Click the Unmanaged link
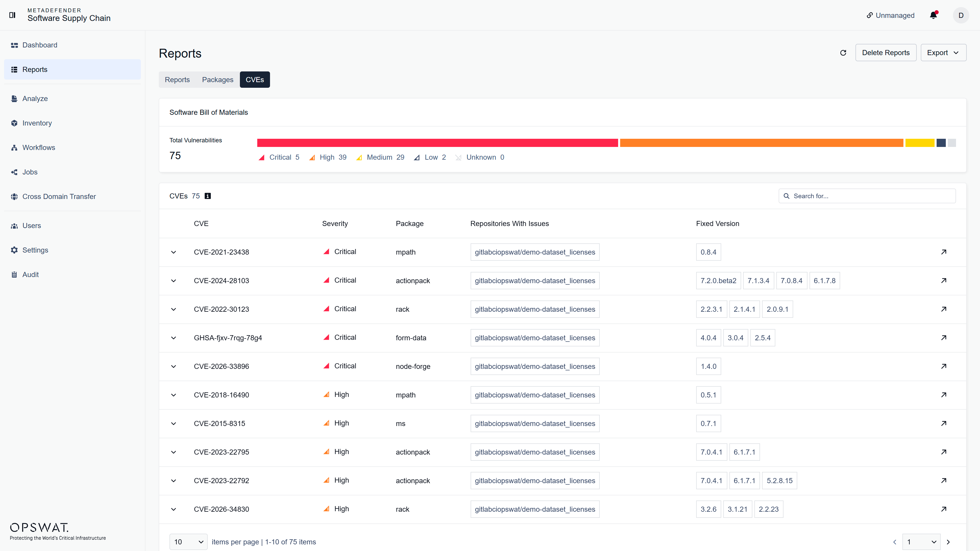Viewport: 980px width, 551px height. (891, 15)
